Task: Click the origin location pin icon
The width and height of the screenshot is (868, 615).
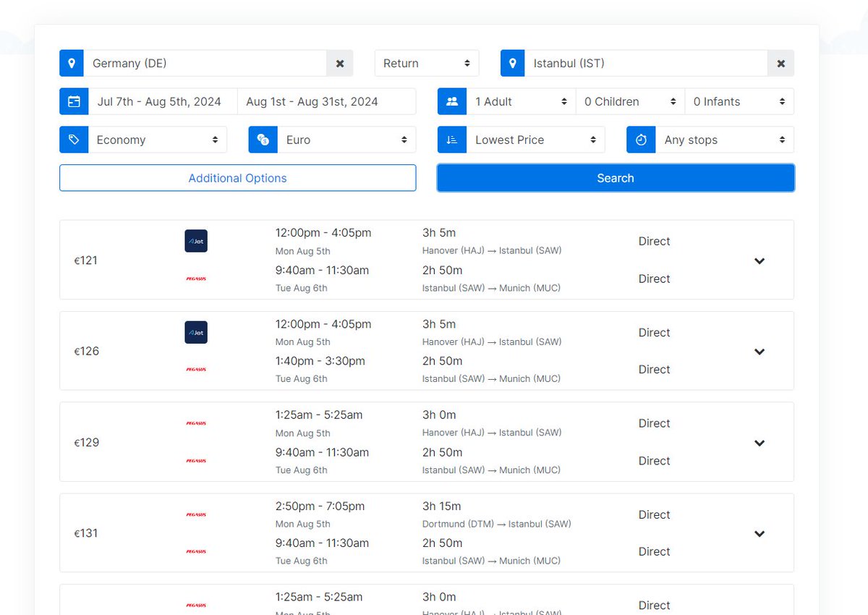Action: [x=72, y=64]
